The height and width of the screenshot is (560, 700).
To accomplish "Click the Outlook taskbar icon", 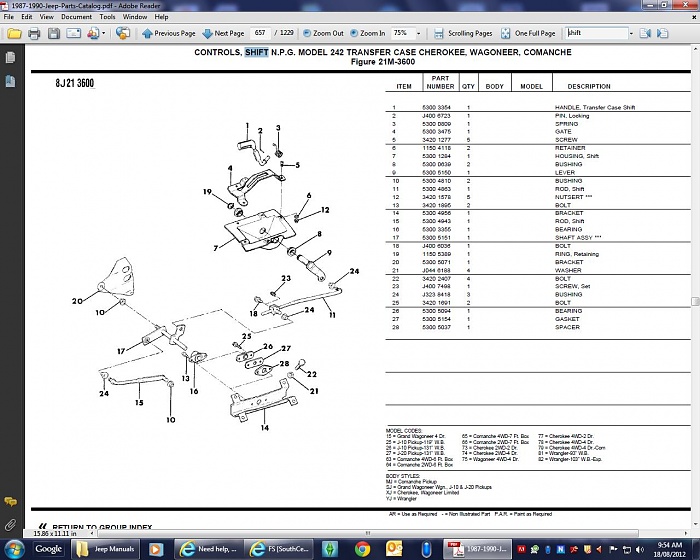I will click(x=394, y=549).
